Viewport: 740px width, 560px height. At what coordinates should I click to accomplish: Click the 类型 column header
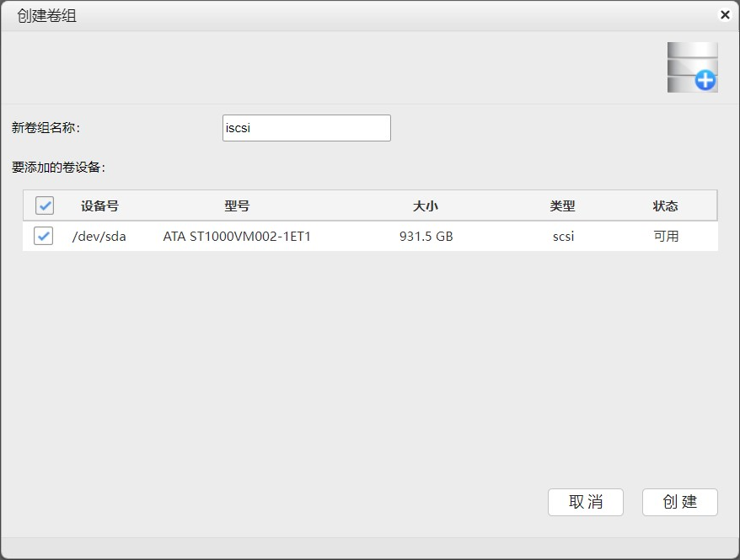[x=562, y=205]
